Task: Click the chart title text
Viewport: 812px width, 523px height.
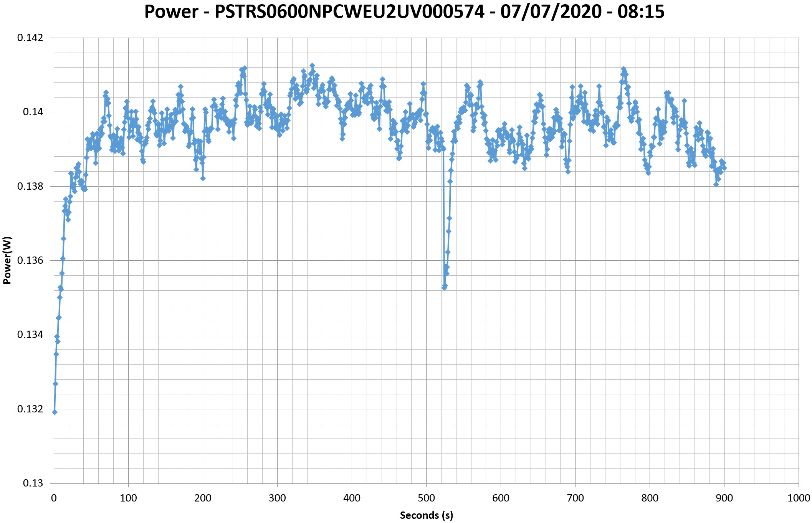Action: click(404, 12)
